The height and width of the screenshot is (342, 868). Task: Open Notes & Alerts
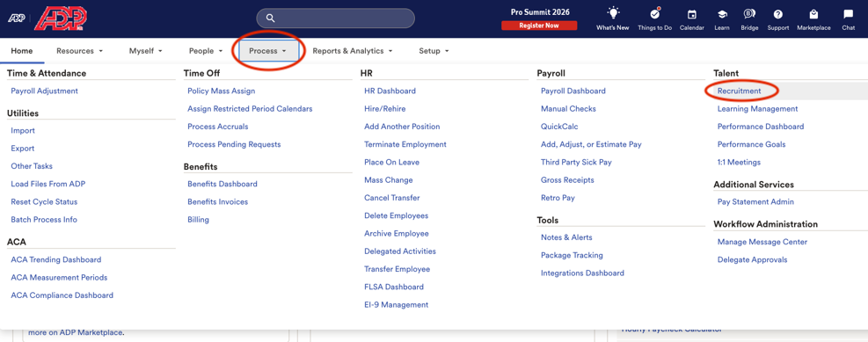(566, 237)
